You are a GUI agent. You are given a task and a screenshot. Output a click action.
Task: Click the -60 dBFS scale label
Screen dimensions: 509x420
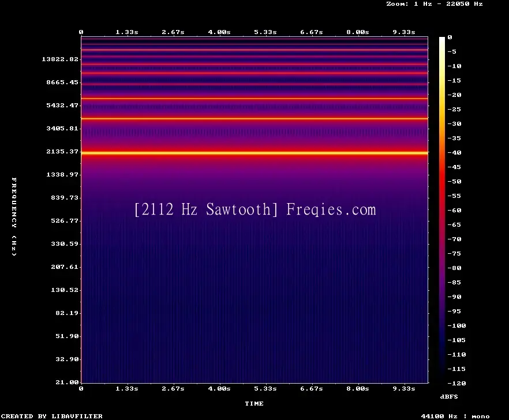(x=454, y=210)
